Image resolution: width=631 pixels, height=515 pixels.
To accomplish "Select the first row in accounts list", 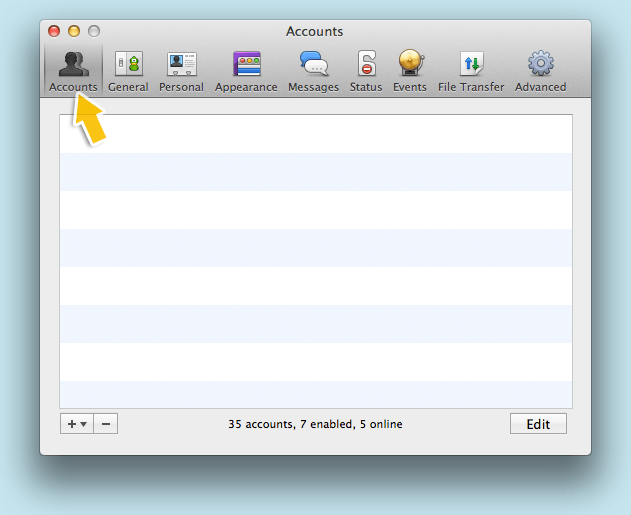I will 316,134.
